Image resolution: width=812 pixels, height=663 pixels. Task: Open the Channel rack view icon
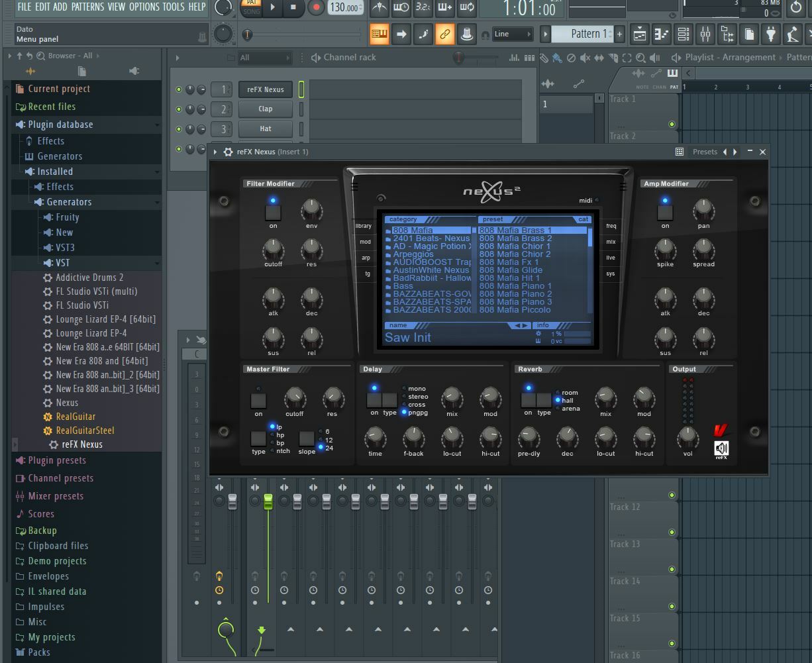[x=683, y=34]
